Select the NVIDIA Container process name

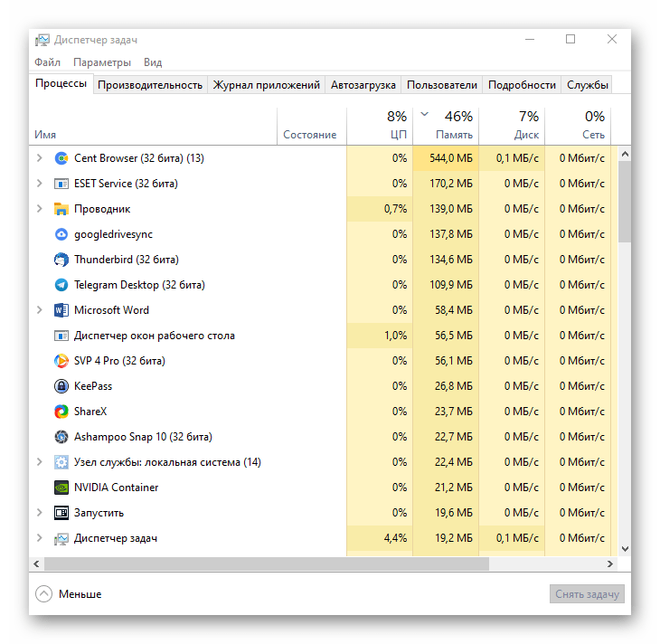116,488
